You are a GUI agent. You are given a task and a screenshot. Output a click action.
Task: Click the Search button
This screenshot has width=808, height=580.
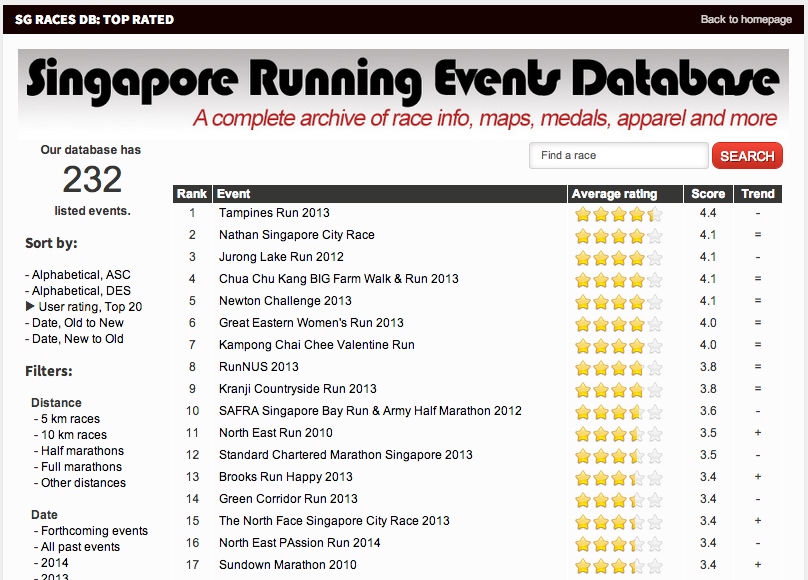747,156
